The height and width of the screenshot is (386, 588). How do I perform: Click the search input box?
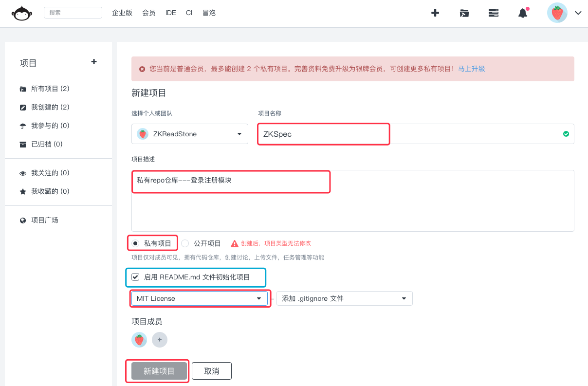coord(73,12)
